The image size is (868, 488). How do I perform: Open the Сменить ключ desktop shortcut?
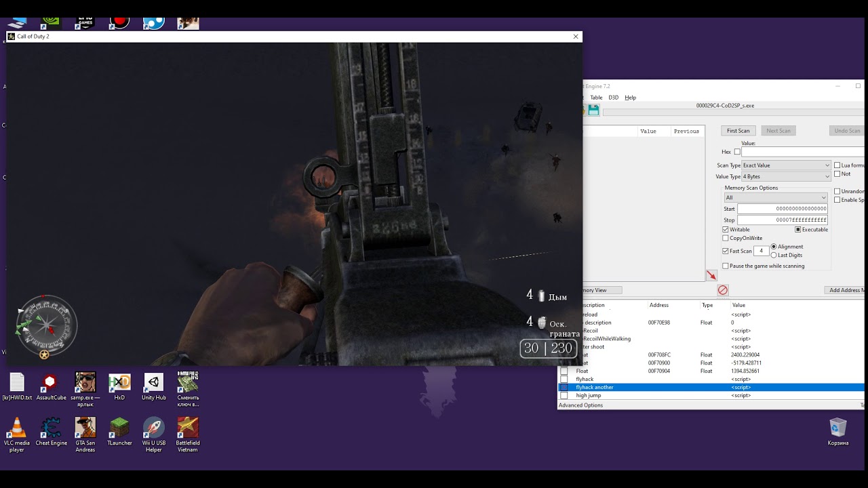tap(188, 390)
